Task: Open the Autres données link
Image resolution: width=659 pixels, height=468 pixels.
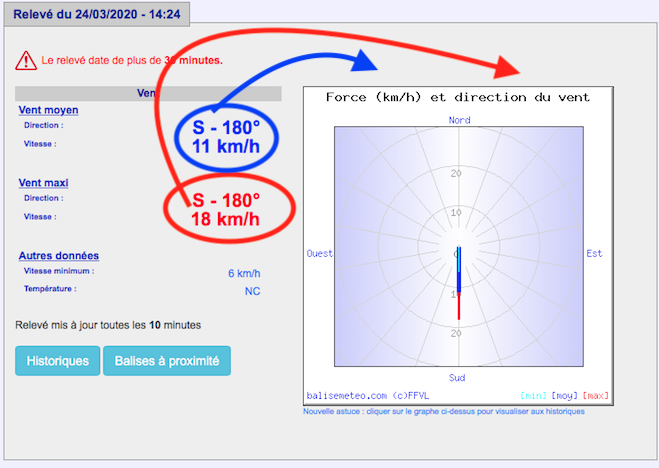Action: pyautogui.click(x=59, y=255)
